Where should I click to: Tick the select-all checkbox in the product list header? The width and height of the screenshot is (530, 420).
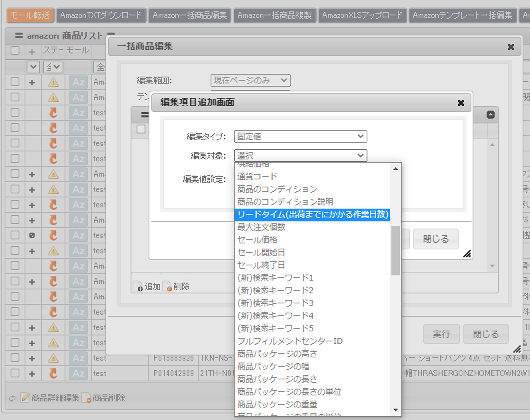[15, 51]
